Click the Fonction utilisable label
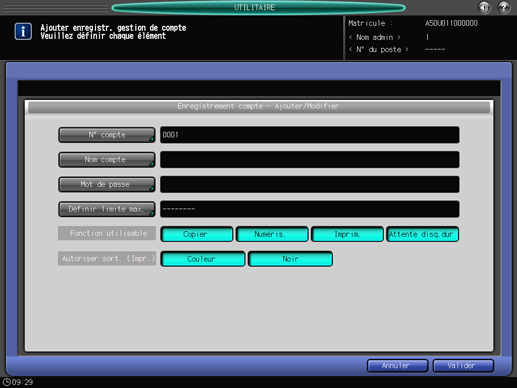Image resolution: width=517 pixels, height=388 pixels. tap(107, 233)
